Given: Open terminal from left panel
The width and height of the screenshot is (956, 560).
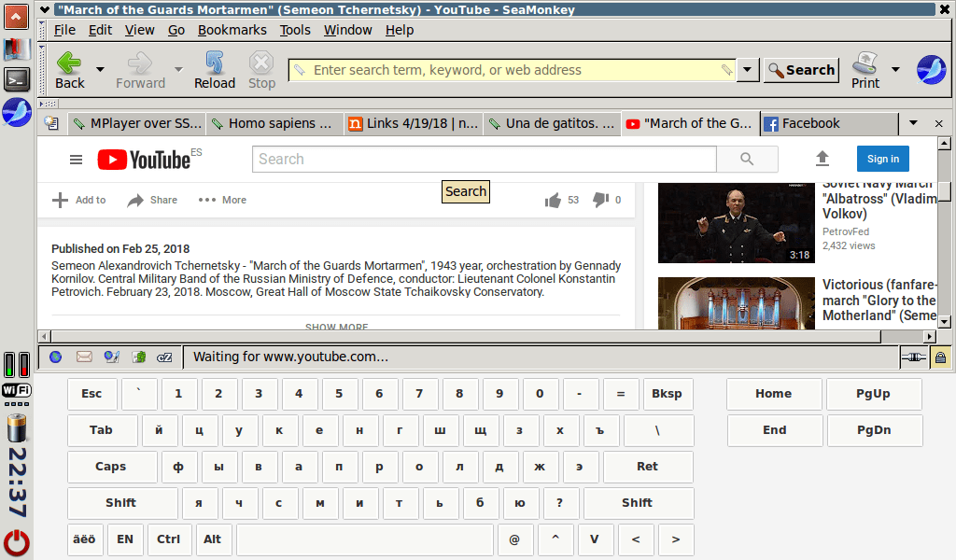Looking at the screenshot, I should tap(16, 78).
